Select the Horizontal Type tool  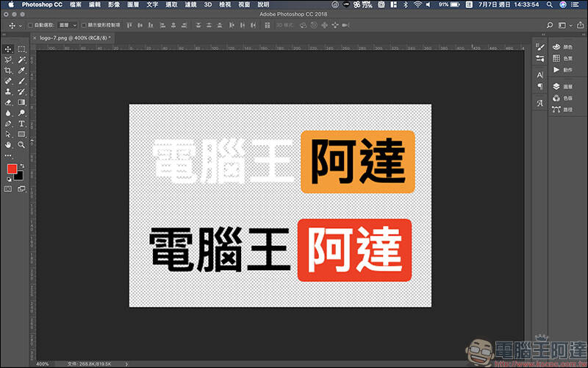pos(21,124)
